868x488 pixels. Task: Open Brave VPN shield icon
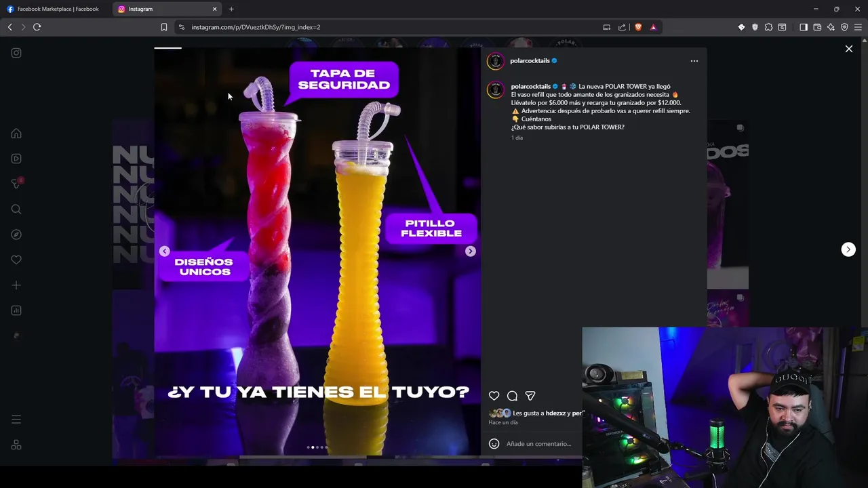(844, 27)
